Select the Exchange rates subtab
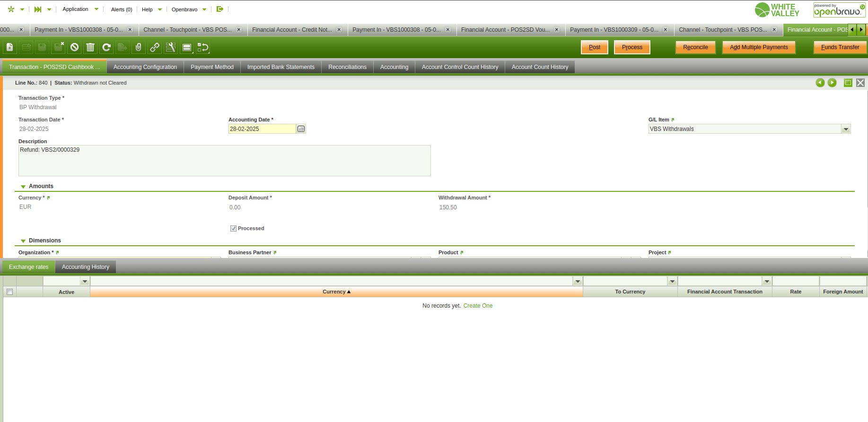This screenshot has height=422, width=868. click(29, 267)
